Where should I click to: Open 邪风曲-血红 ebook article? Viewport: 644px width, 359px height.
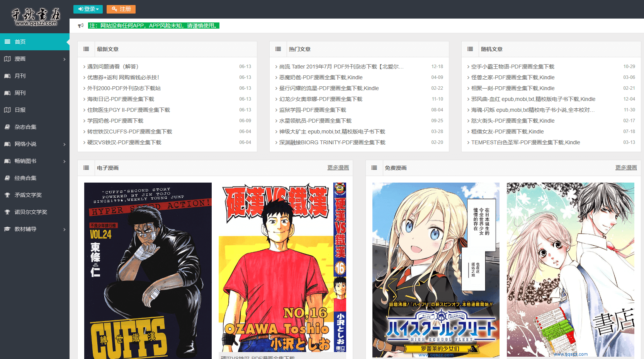(x=534, y=99)
